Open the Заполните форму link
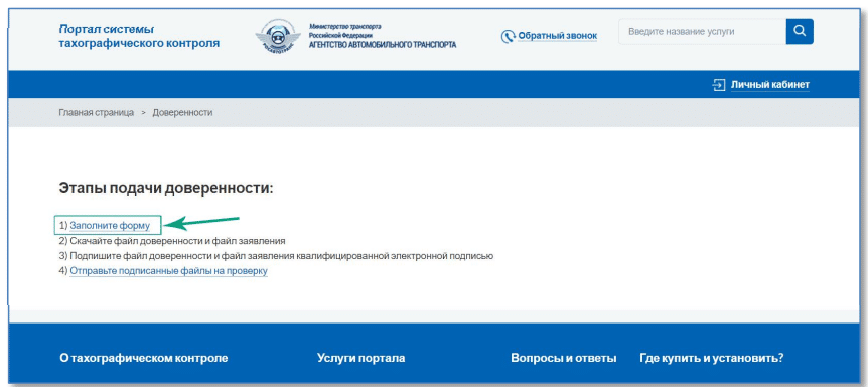The height and width of the screenshot is (387, 868). point(110,225)
